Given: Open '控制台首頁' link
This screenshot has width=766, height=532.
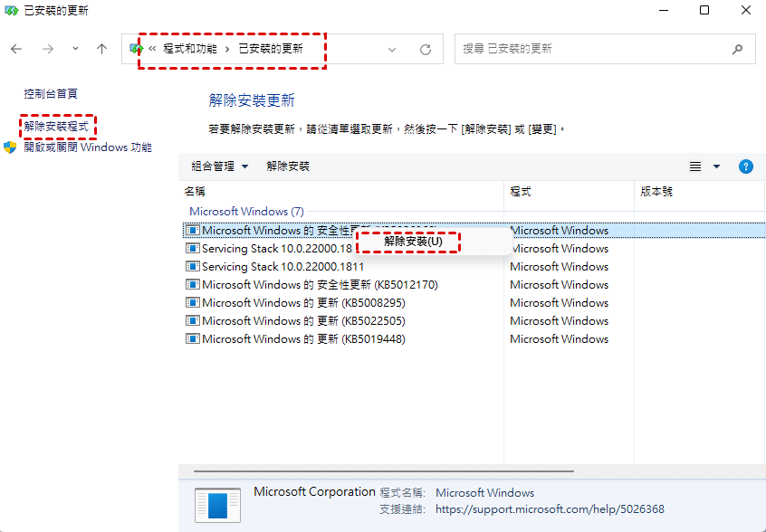Looking at the screenshot, I should (51, 94).
